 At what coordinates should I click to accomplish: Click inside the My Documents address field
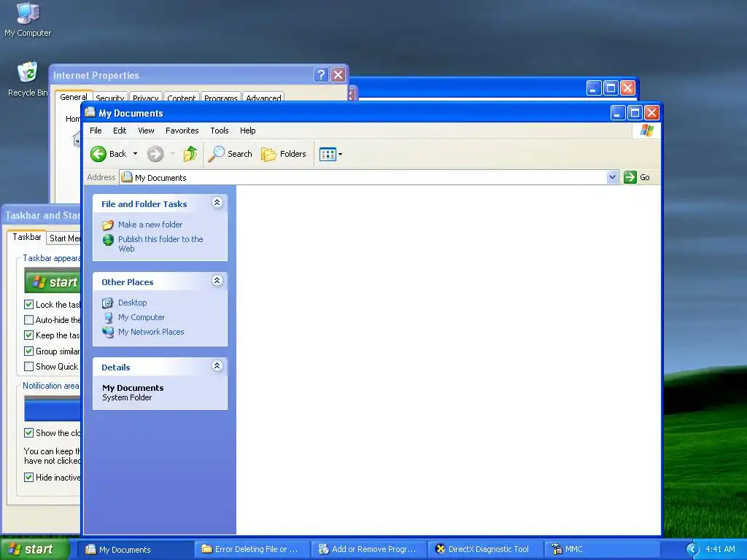(x=369, y=177)
